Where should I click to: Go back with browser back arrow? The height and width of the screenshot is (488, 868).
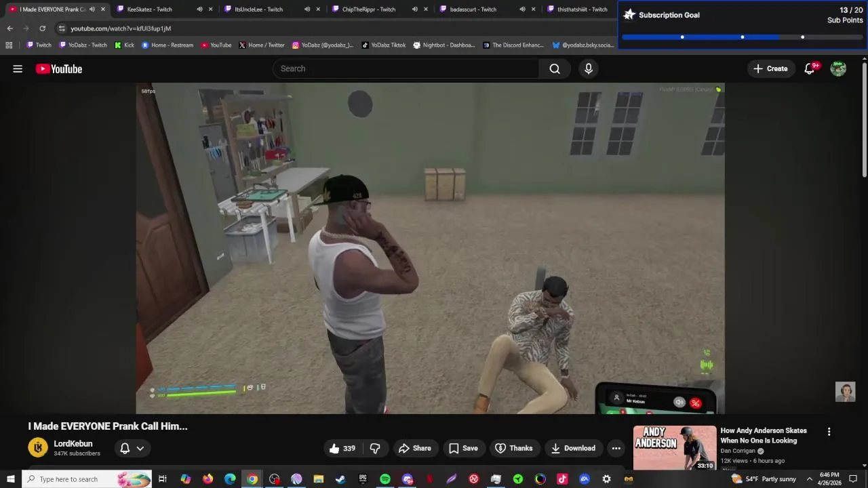[x=9, y=28]
